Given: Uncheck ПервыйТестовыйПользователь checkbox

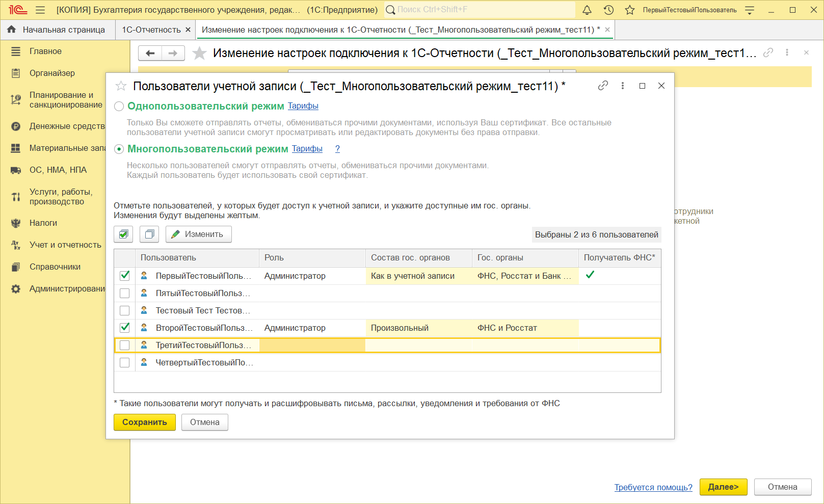Looking at the screenshot, I should 124,276.
